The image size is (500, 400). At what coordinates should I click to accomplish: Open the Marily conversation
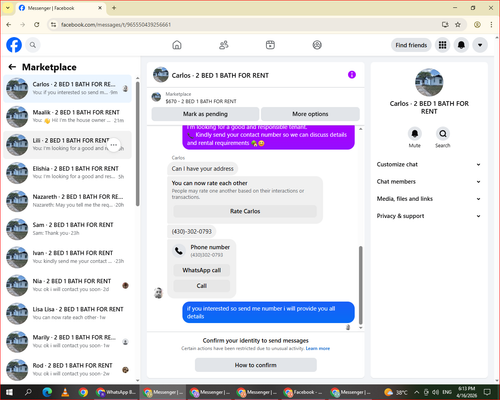[67, 342]
